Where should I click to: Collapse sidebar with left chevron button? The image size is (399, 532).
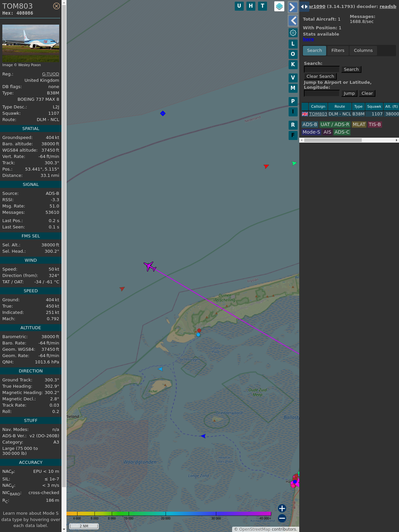293,21
